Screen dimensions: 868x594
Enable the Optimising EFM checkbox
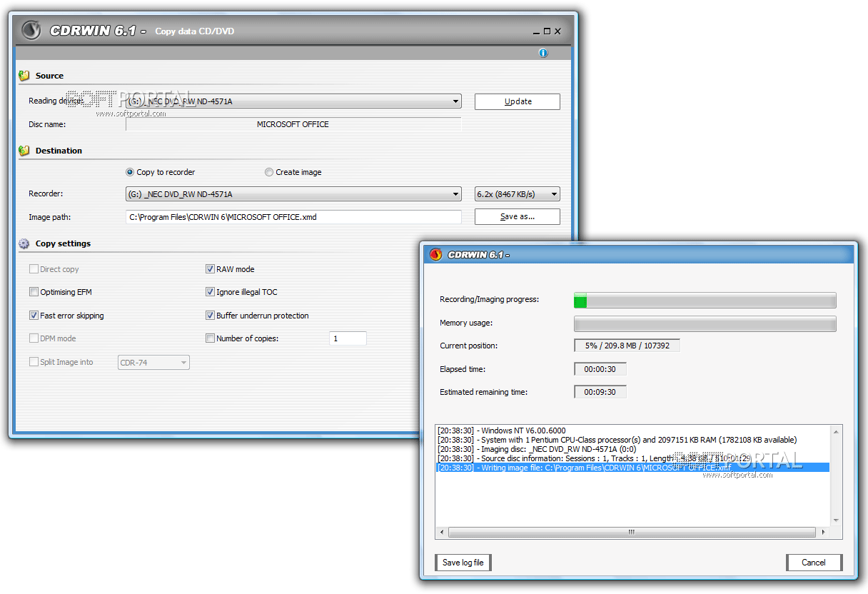[34, 292]
